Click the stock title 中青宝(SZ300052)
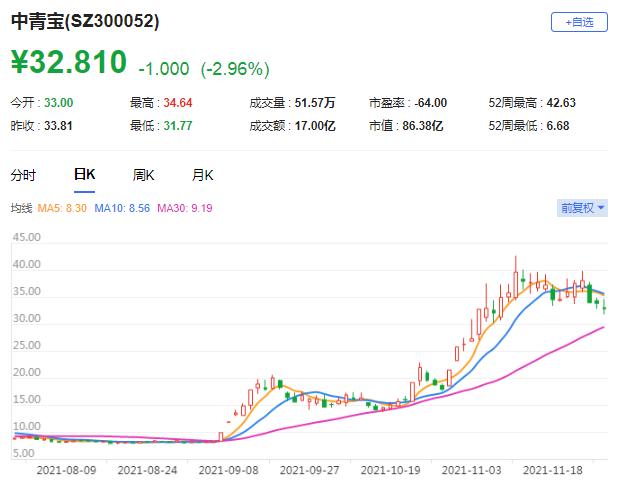 pos(85,21)
